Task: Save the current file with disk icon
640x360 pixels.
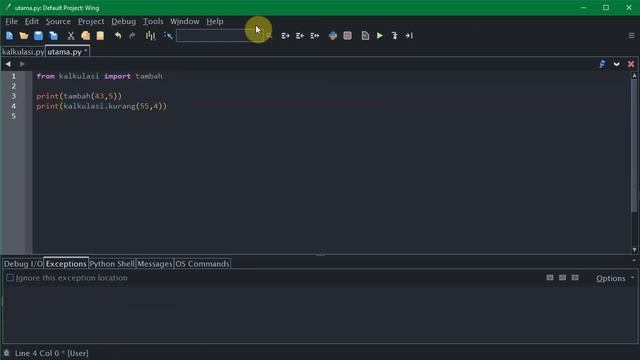Action: click(38, 36)
